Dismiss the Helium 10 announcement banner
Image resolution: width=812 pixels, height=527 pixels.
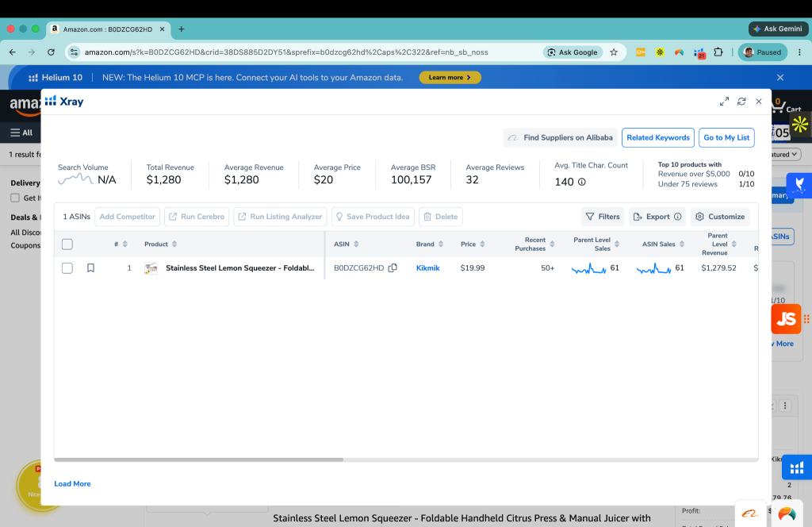780,77
